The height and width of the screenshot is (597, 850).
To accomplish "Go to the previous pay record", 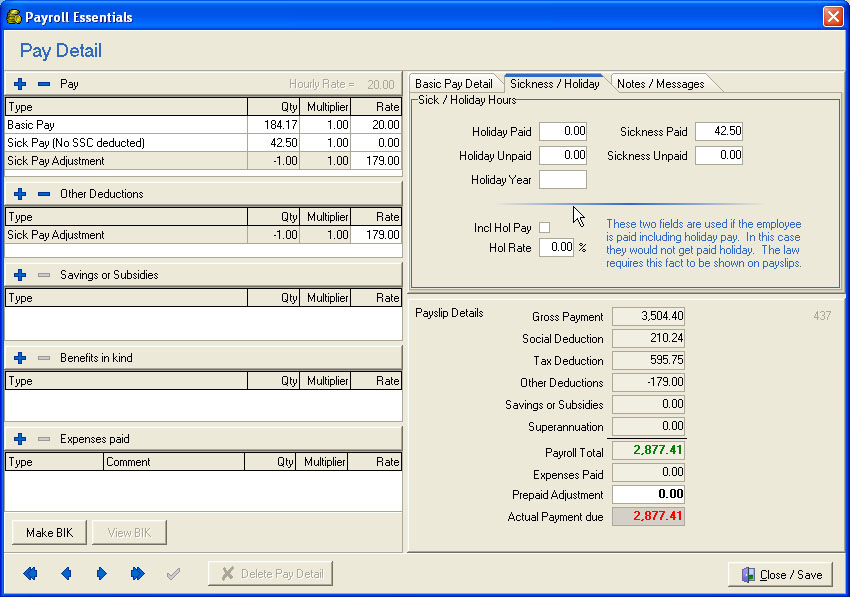I will tap(66, 574).
